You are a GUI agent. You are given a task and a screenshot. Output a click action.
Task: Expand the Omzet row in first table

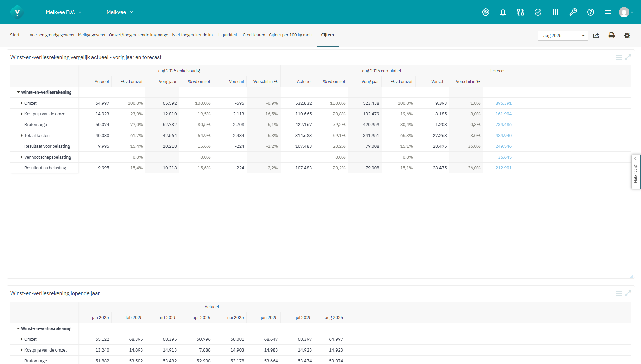click(22, 103)
